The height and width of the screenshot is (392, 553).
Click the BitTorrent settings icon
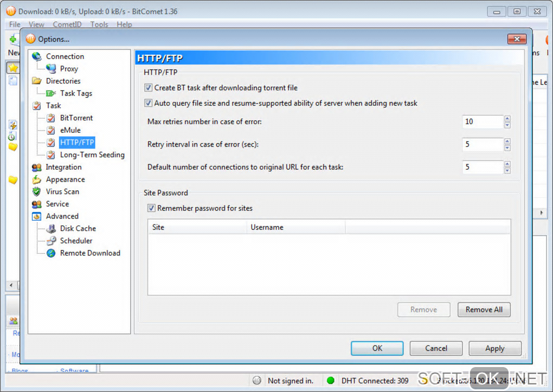pos(51,118)
